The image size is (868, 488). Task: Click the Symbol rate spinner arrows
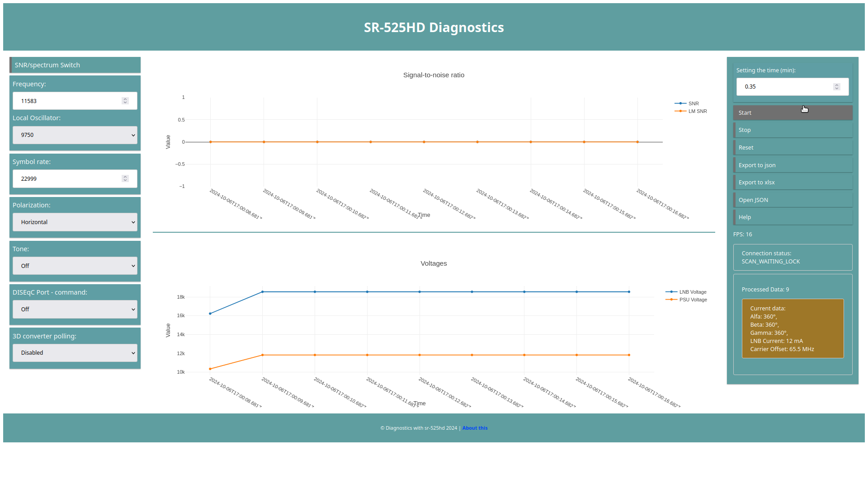coord(125,179)
